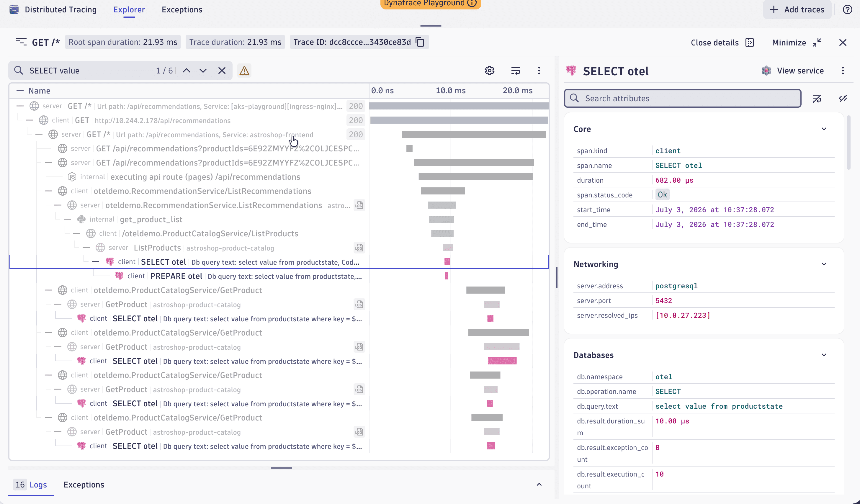Collapse all rows via Name header toggle
This screenshot has width=860, height=504.
(x=20, y=91)
